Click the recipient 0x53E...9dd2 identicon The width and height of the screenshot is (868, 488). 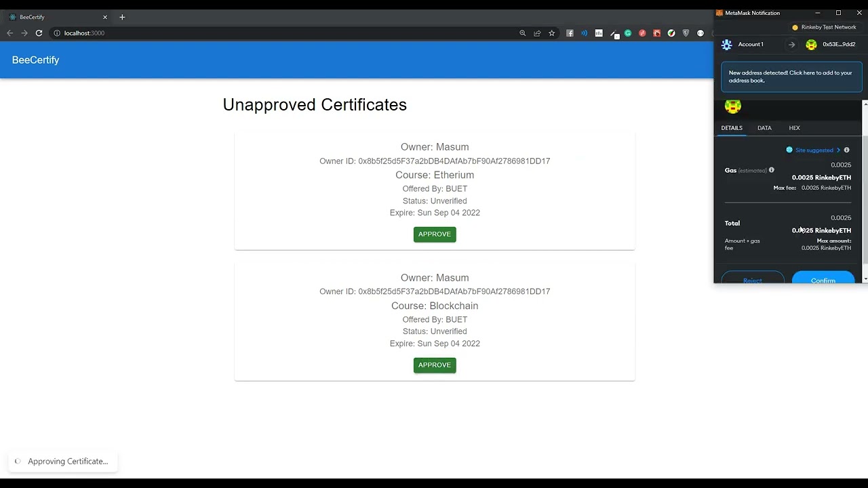pyautogui.click(x=811, y=45)
